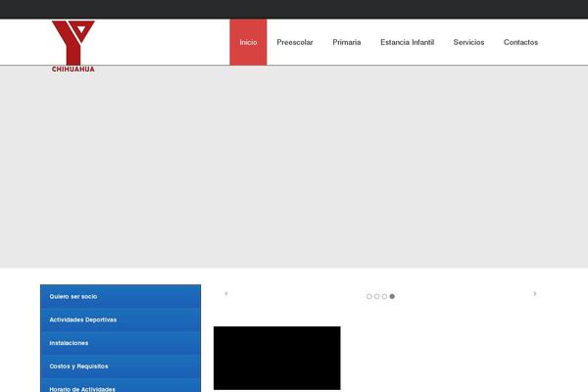This screenshot has width=588, height=392.
Task: Select the fourth filled carousel dot
Action: tap(392, 296)
